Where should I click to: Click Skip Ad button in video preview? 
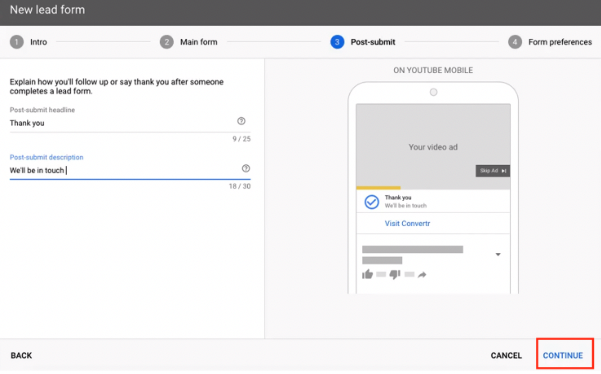pyautogui.click(x=493, y=171)
